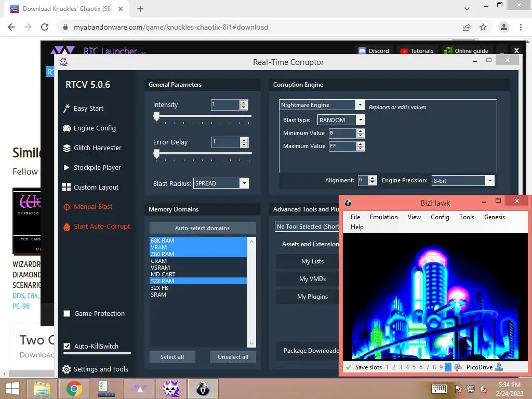The image size is (532, 399).
Task: Open Easy Start wand icon
Action: pyautogui.click(x=66, y=108)
